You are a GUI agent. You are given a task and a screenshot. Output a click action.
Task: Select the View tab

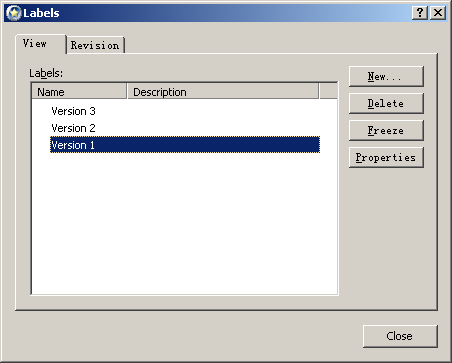coord(41,44)
